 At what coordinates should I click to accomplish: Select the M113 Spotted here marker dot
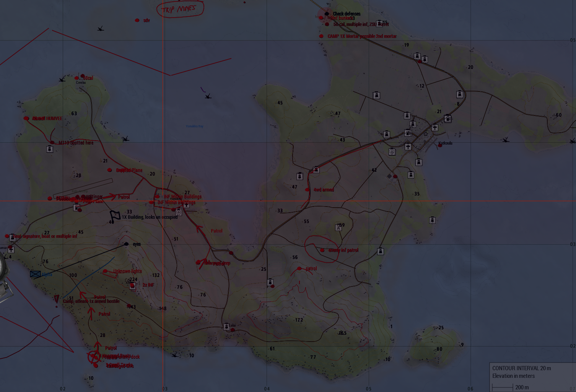click(52, 143)
